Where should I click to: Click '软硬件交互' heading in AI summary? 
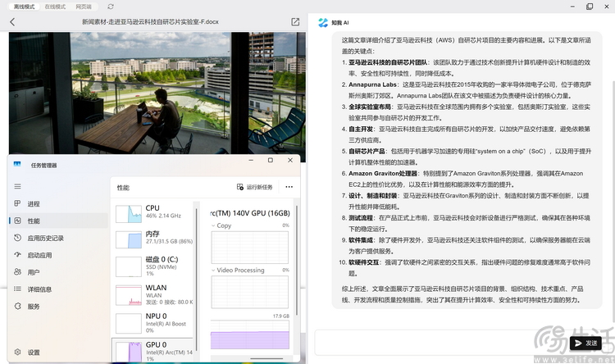click(x=363, y=262)
